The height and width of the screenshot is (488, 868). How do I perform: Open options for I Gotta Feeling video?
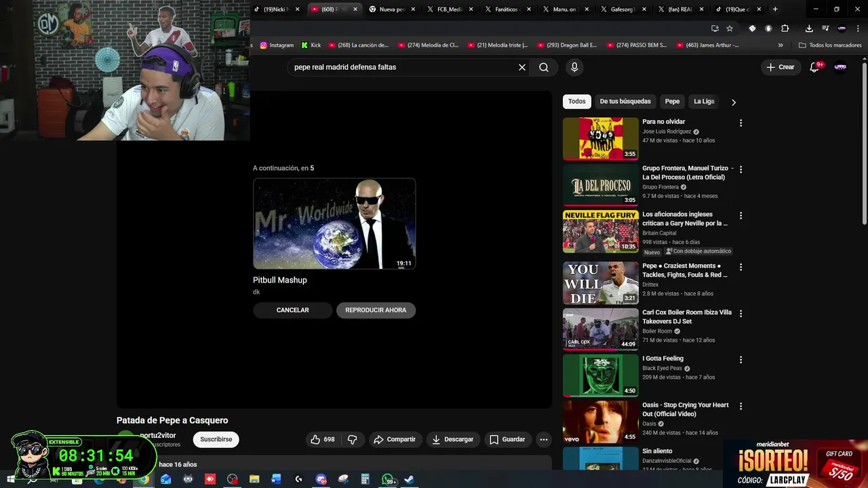(x=741, y=360)
